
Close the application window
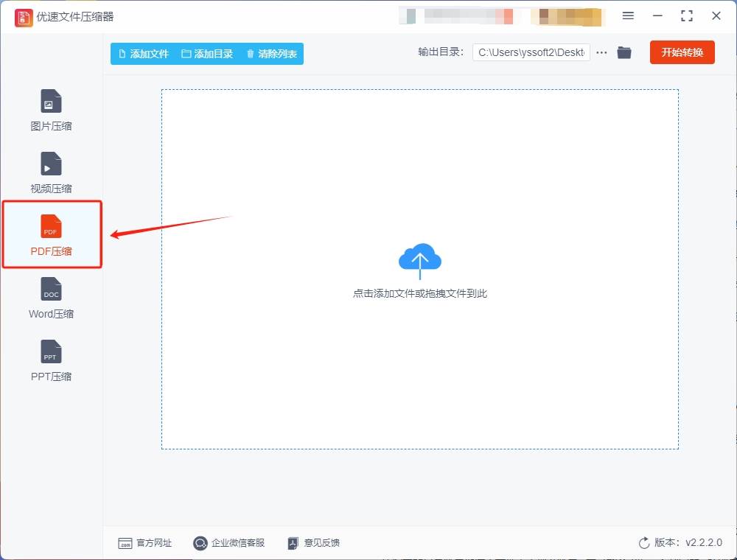(x=716, y=15)
